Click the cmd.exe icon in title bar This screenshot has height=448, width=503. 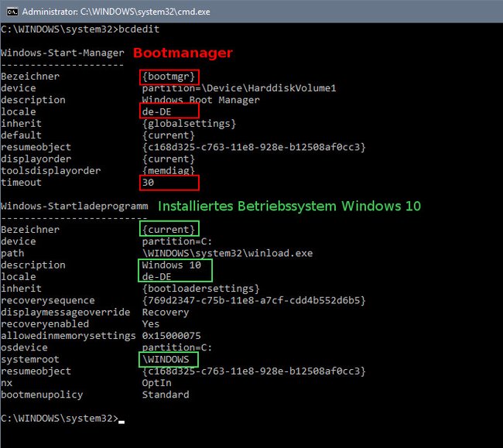(12, 12)
